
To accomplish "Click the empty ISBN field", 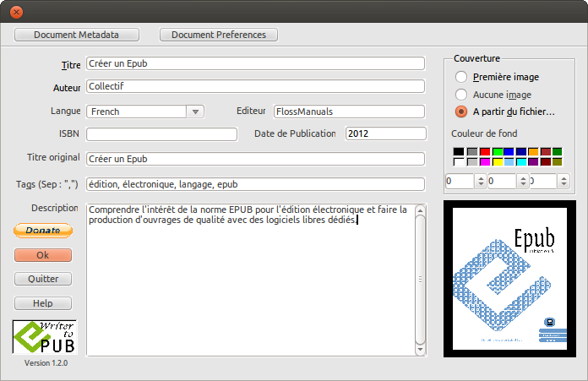I will tap(161, 133).
